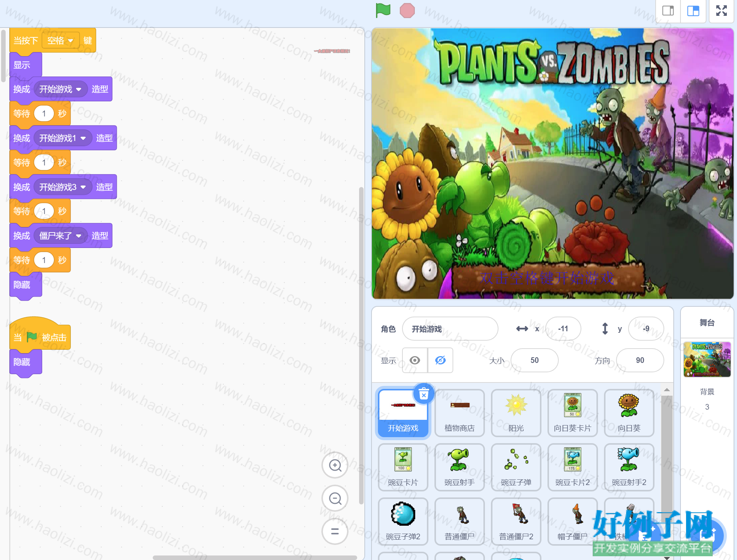Zoom out the code workspace
The height and width of the screenshot is (560, 737).
tap(335, 498)
